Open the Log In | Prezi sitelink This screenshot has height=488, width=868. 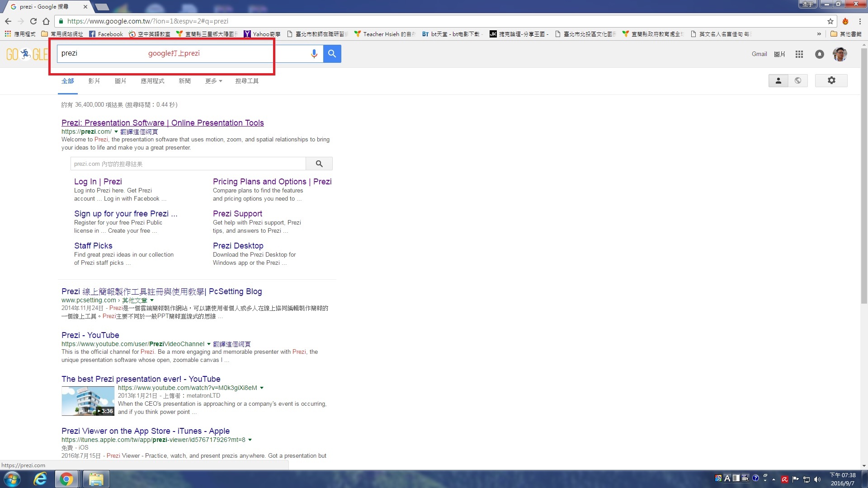(x=98, y=182)
